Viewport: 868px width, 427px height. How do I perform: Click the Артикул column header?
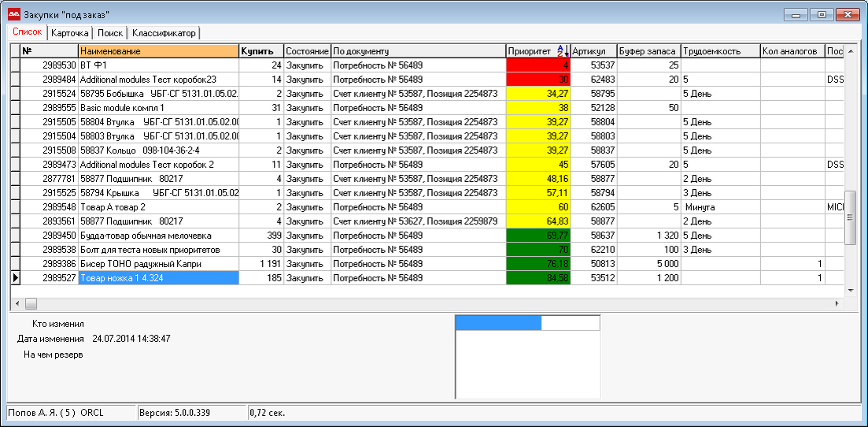594,51
